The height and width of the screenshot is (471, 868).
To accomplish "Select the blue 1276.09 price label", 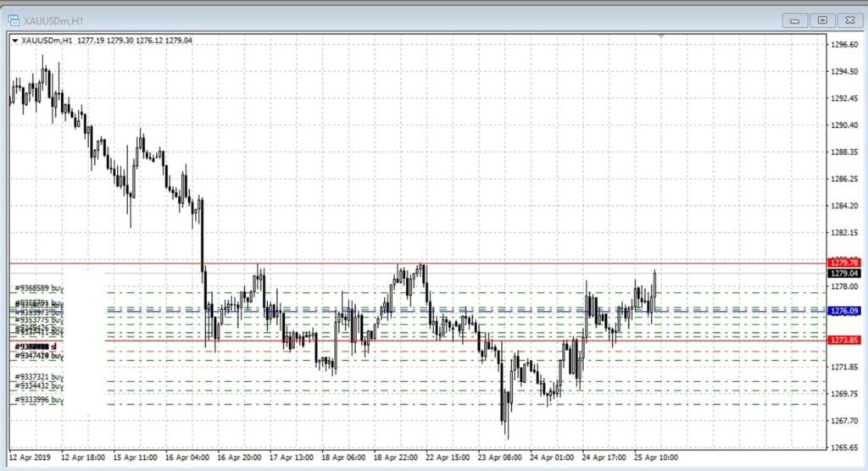I will [x=844, y=311].
